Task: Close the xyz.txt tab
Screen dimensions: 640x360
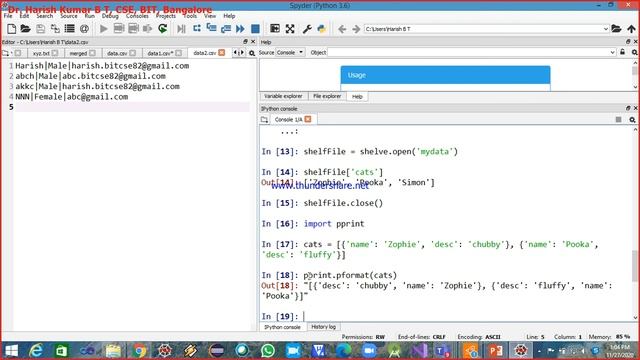Action: pos(55,53)
